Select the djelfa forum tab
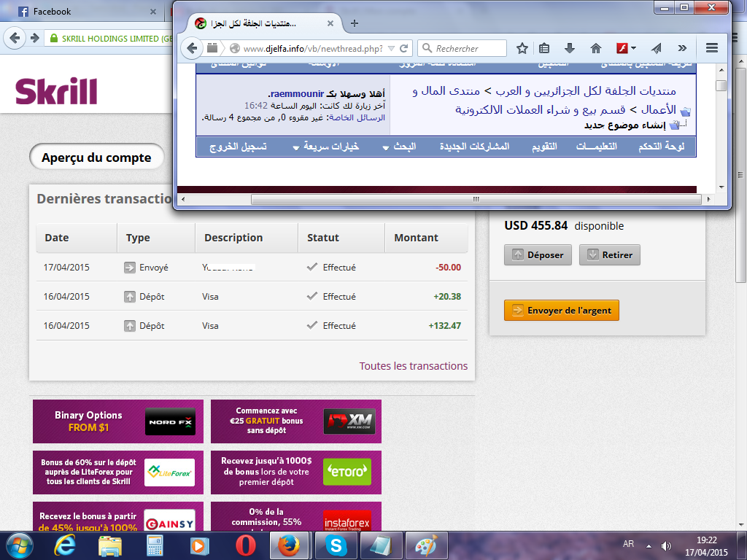Image resolution: width=747 pixels, height=560 pixels. [x=261, y=23]
